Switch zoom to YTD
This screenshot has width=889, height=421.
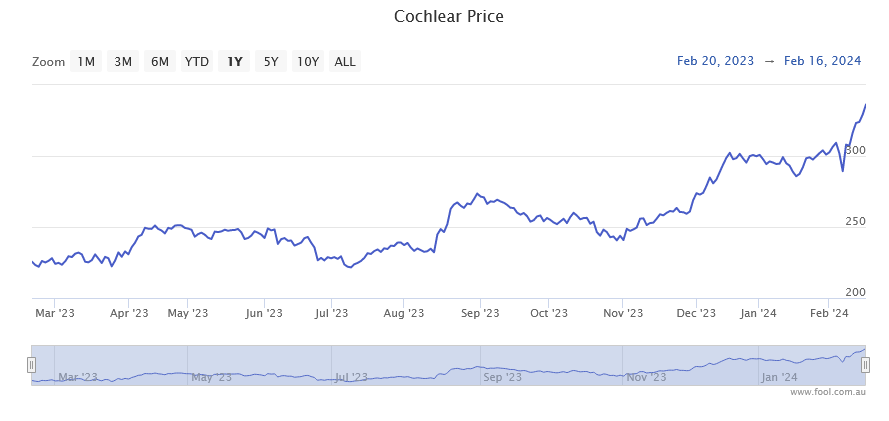point(197,62)
